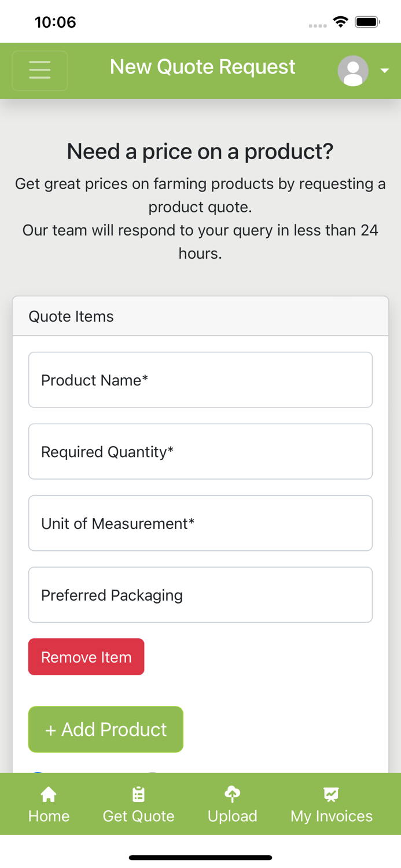The height and width of the screenshot is (868, 401).
Task: Click the Quote Items card header
Action: click(200, 317)
